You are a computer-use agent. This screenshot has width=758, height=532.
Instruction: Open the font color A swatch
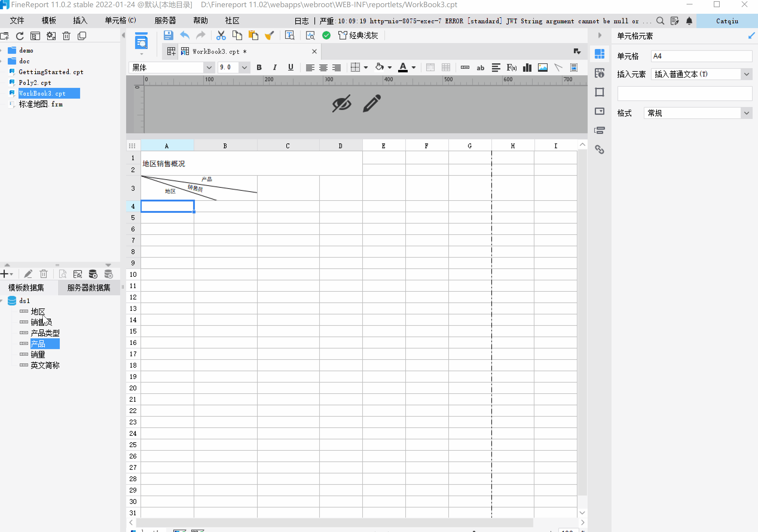(403, 68)
